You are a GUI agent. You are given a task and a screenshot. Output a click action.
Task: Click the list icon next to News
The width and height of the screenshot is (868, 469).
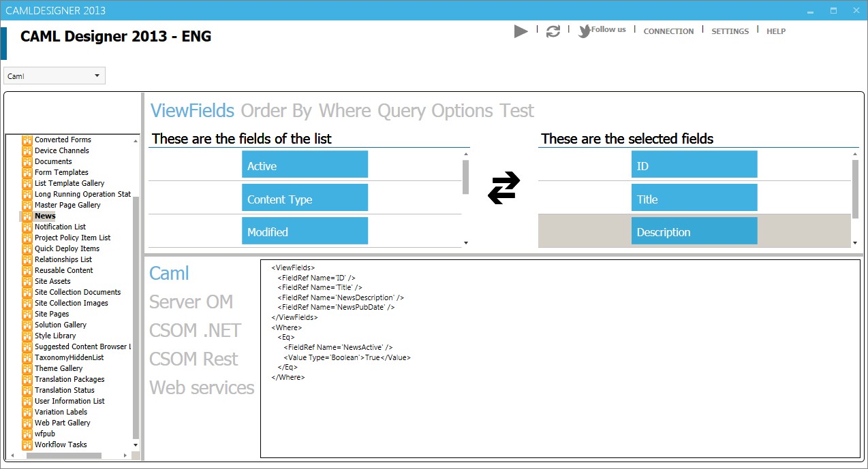click(x=28, y=216)
